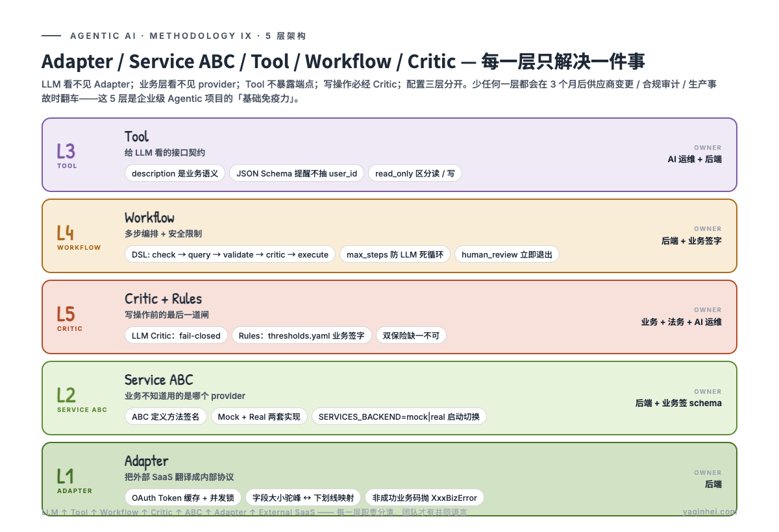Click the 'human_review 立即退出' chip
779x532 pixels.
506,254
